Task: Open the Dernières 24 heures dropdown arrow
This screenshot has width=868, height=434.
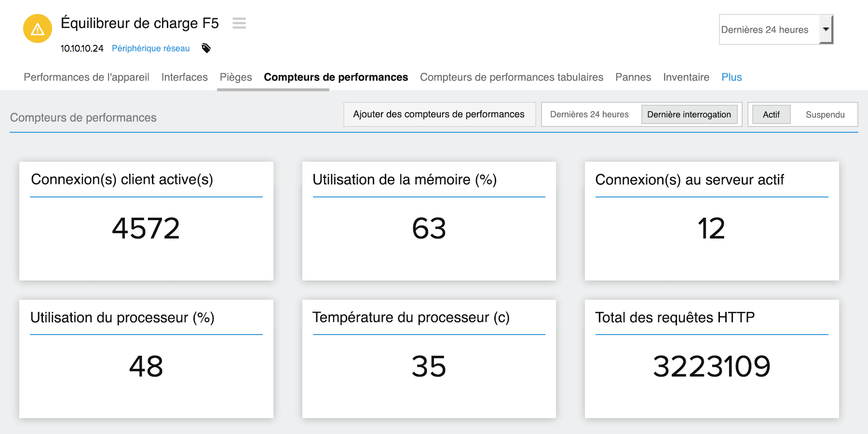Action: point(826,29)
